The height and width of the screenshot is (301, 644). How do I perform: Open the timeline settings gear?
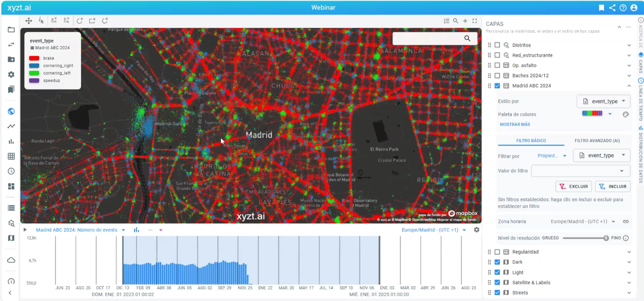click(x=476, y=230)
